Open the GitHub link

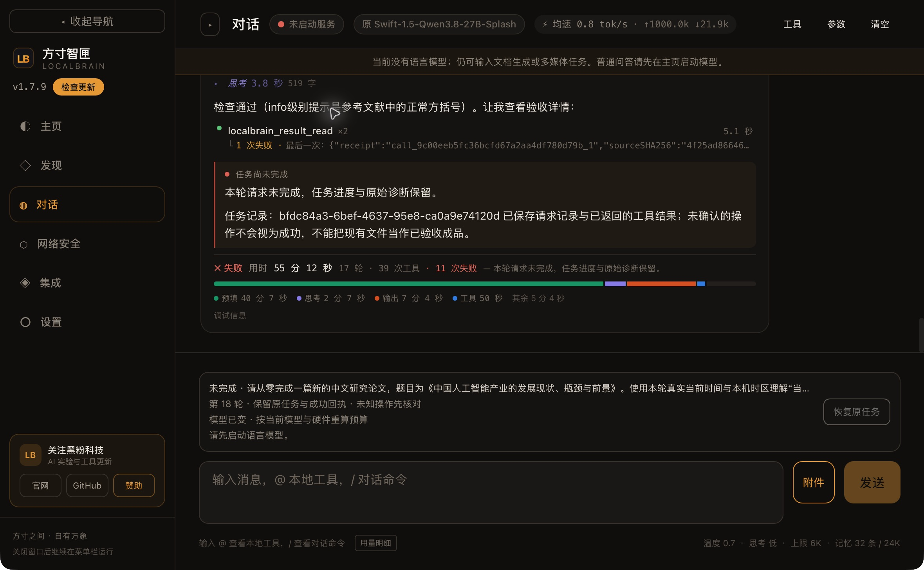87,485
